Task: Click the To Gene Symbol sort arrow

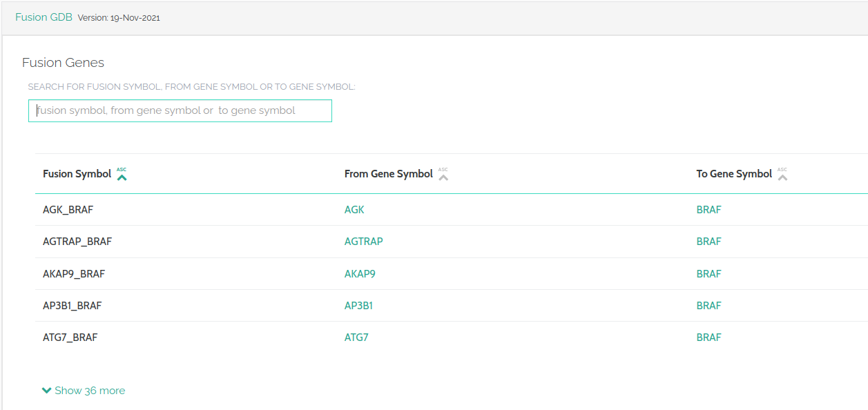Action: (x=782, y=175)
